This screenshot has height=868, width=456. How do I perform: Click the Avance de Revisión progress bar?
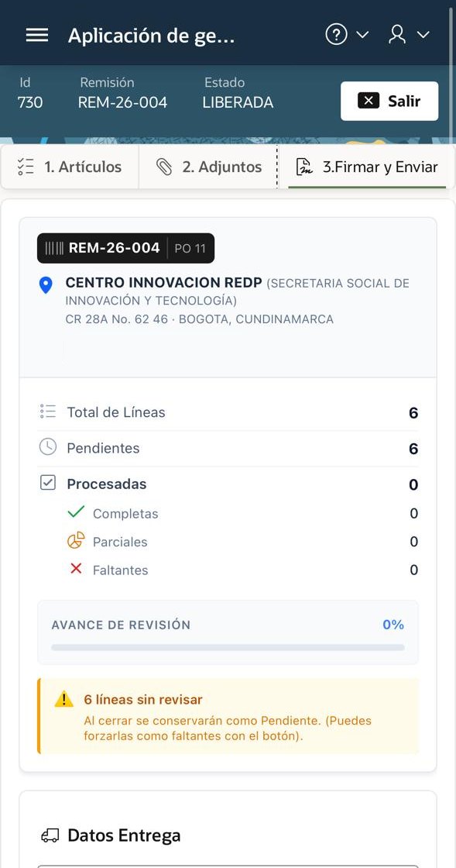tap(228, 647)
